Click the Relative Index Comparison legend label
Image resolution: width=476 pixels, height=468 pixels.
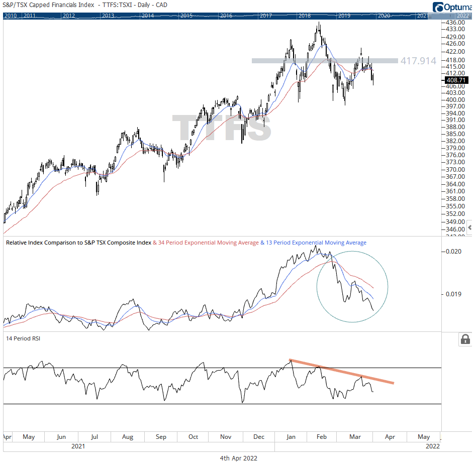pos(78,243)
